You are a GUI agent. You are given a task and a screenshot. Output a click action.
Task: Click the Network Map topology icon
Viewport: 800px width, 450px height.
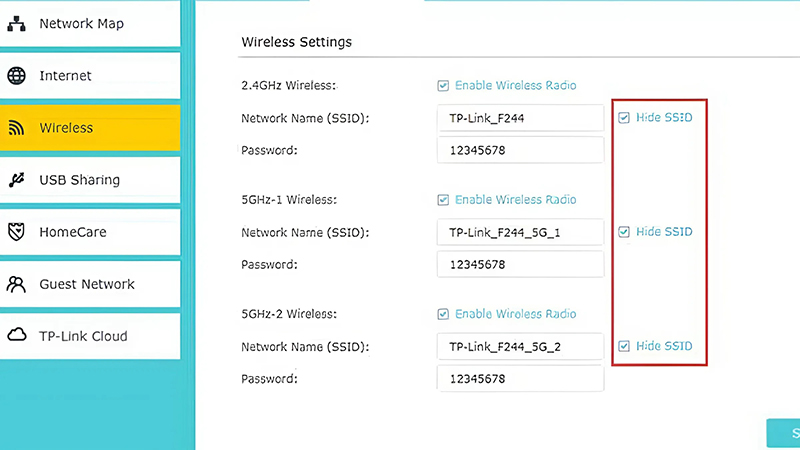click(16, 23)
